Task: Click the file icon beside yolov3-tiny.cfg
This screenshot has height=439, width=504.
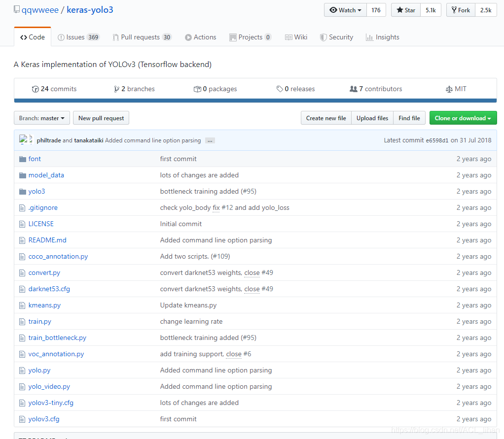Action: pyautogui.click(x=22, y=403)
